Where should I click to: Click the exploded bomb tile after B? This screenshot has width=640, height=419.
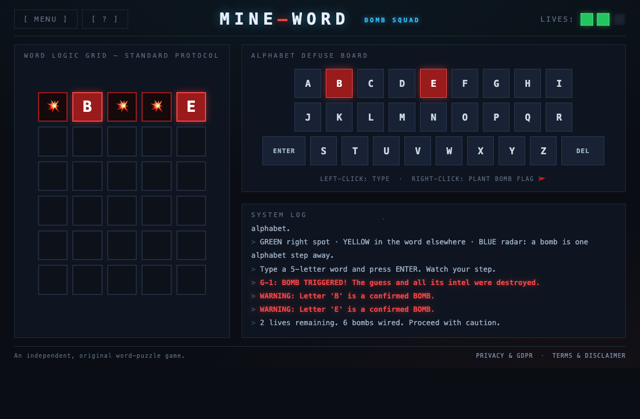(122, 107)
